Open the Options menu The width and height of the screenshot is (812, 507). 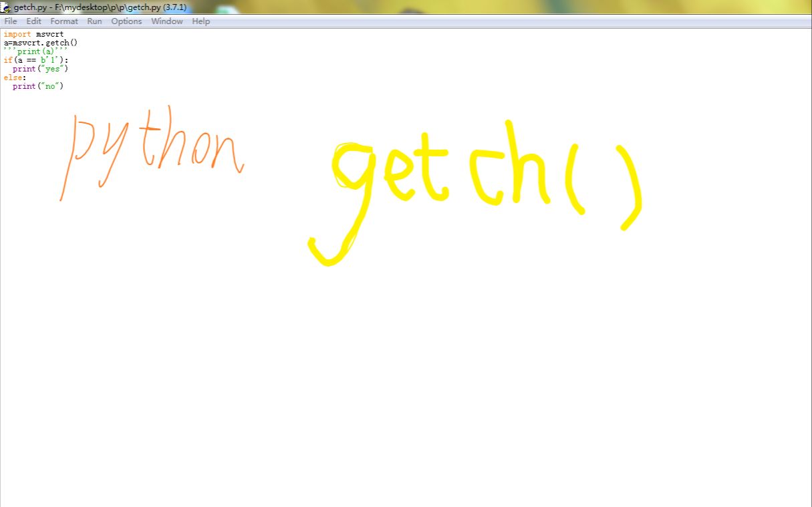[126, 21]
